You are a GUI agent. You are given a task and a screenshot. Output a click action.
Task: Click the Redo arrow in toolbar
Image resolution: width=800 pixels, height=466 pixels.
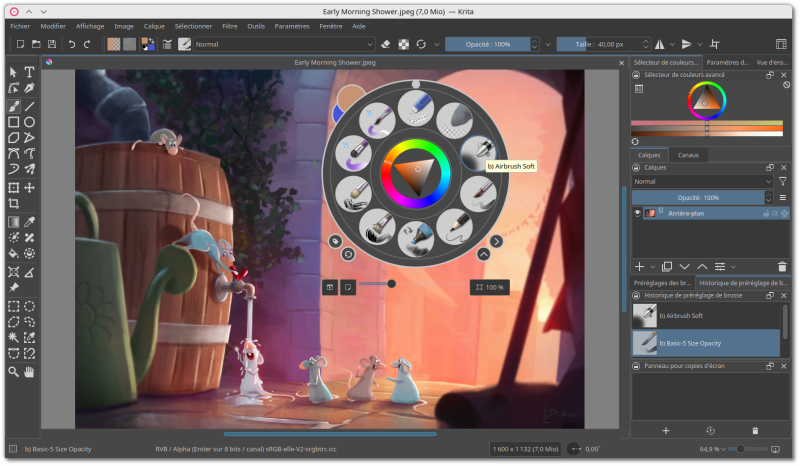click(x=87, y=44)
